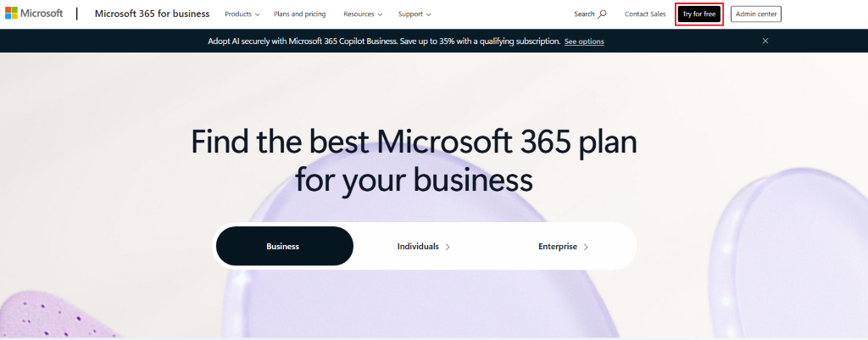This screenshot has height=340, width=868.
Task: Click the Adopt AI securely banner text
Action: click(384, 41)
